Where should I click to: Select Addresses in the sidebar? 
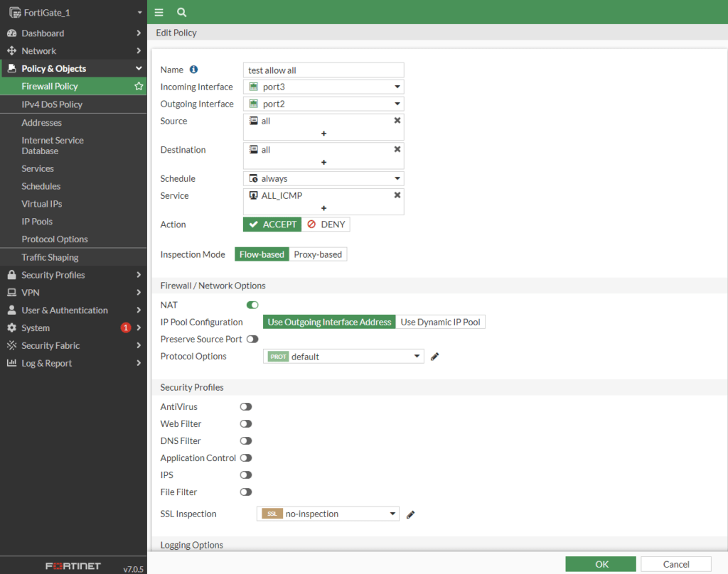pyautogui.click(x=41, y=121)
